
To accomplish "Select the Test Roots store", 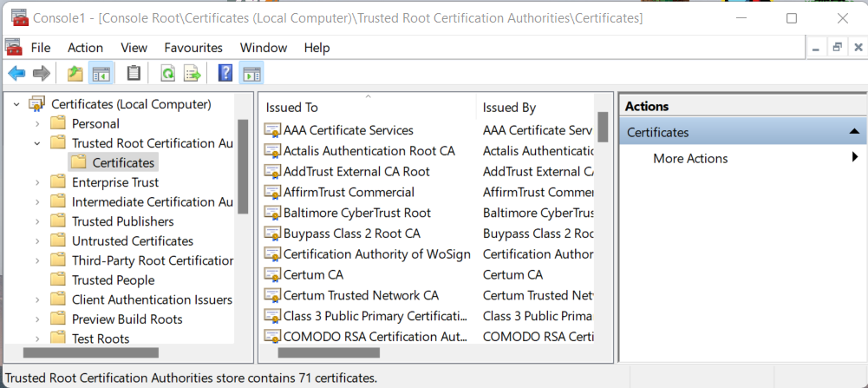I will [x=101, y=339].
